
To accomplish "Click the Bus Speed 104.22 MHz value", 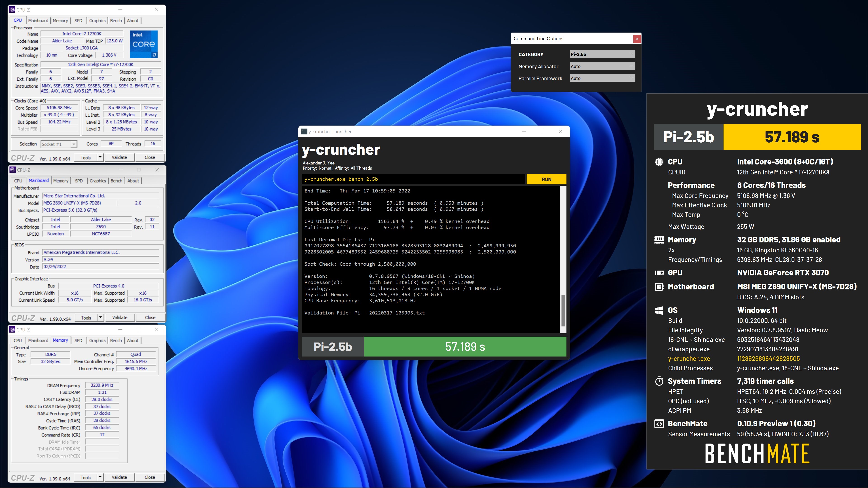I will coord(59,122).
